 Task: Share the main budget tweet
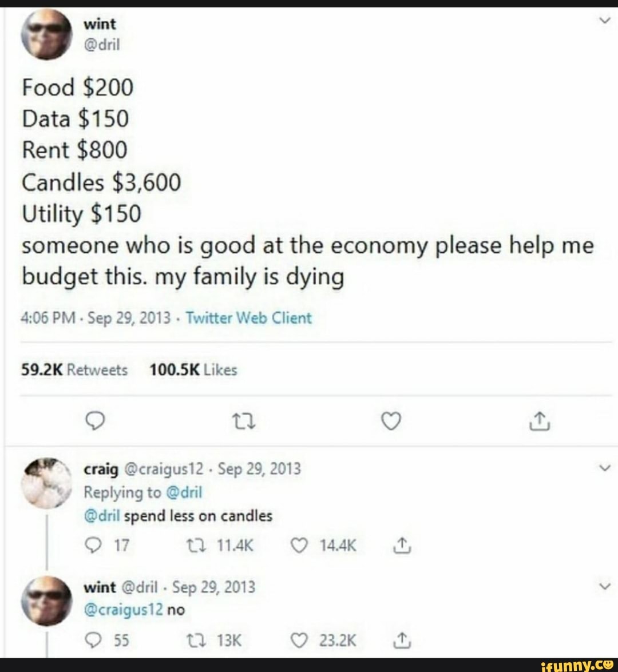[x=539, y=421]
